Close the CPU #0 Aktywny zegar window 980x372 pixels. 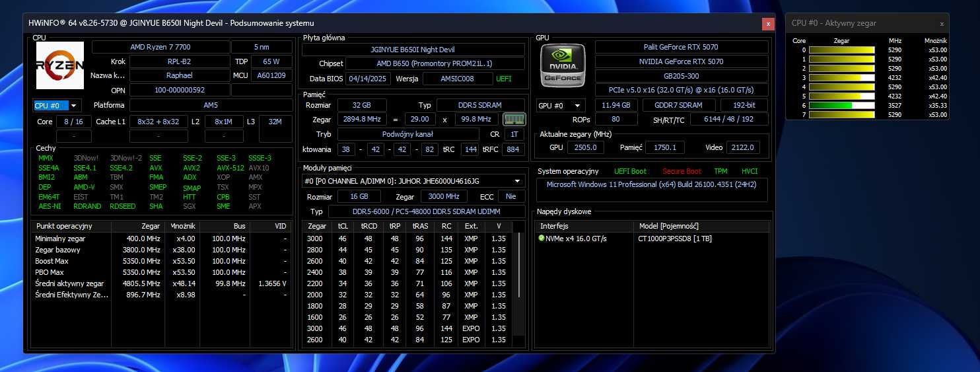click(942, 24)
